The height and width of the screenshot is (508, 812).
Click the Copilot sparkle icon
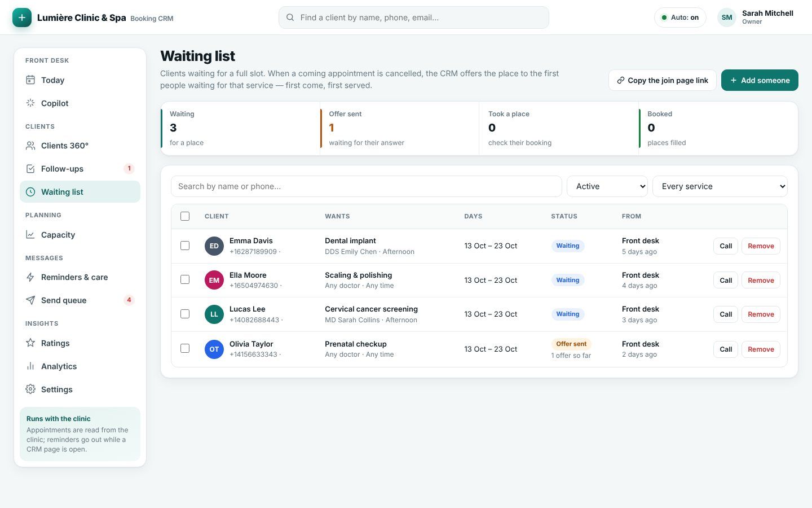[x=30, y=103]
